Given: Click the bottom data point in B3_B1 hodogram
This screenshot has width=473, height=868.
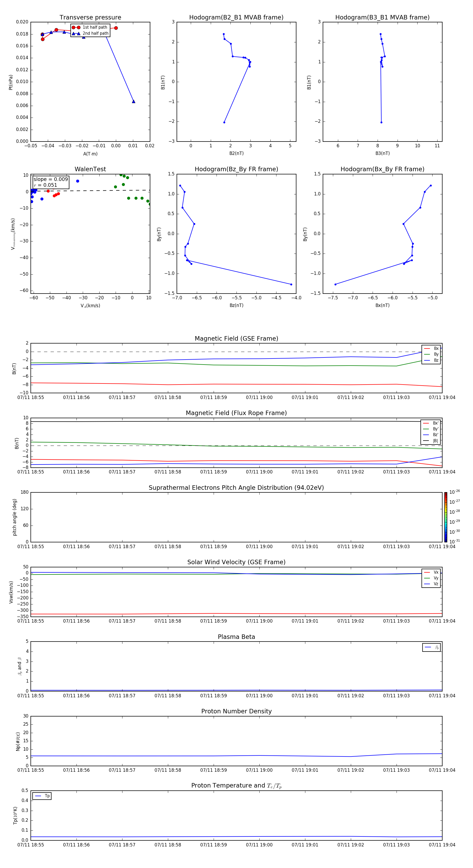Looking at the screenshot, I should tap(381, 122).
